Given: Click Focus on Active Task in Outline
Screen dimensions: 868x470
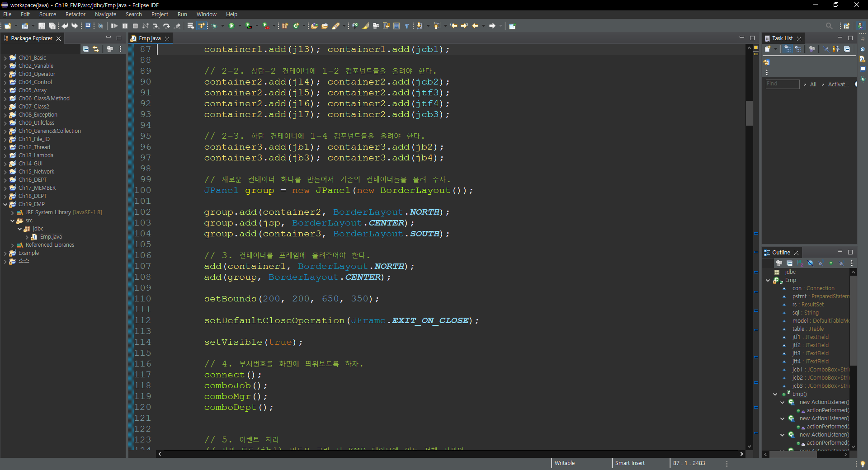Looking at the screenshot, I should click(779, 263).
